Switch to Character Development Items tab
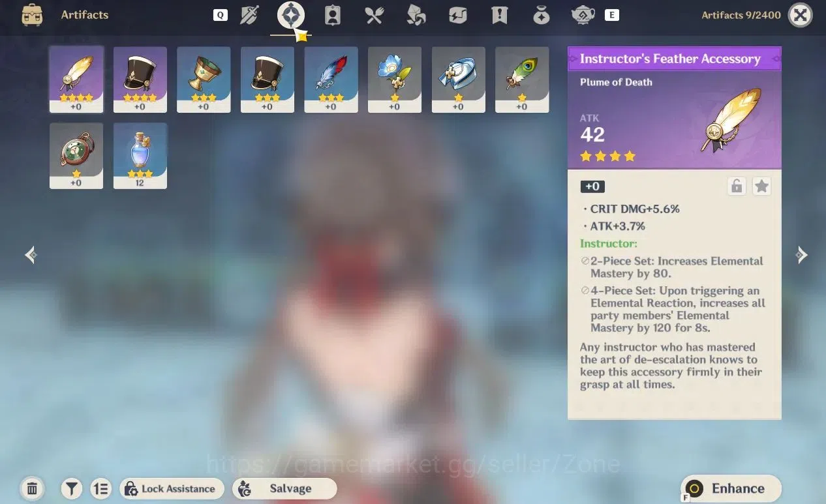Screen dimensions: 826x504 coord(333,15)
